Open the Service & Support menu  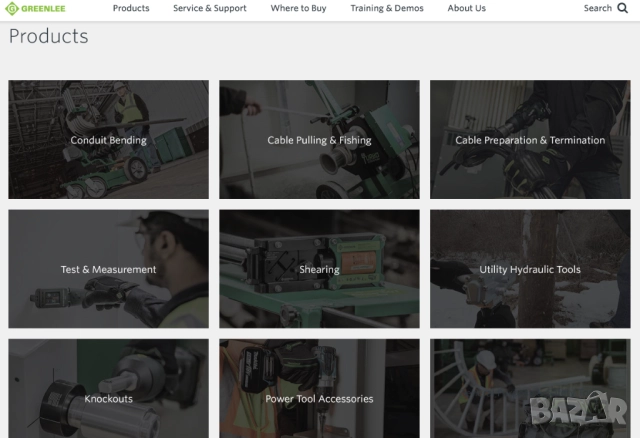(x=210, y=8)
